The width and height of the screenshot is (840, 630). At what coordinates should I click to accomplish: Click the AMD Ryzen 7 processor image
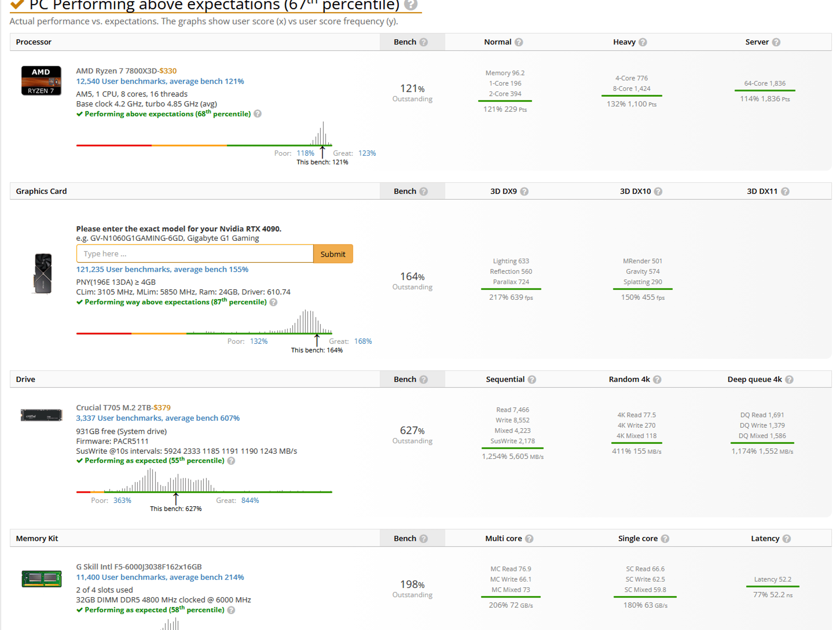(41, 81)
